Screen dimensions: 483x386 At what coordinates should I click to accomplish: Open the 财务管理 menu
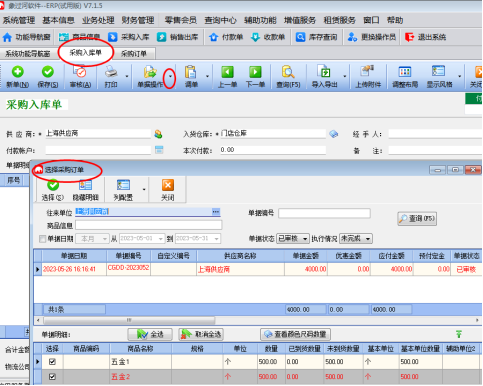138,20
